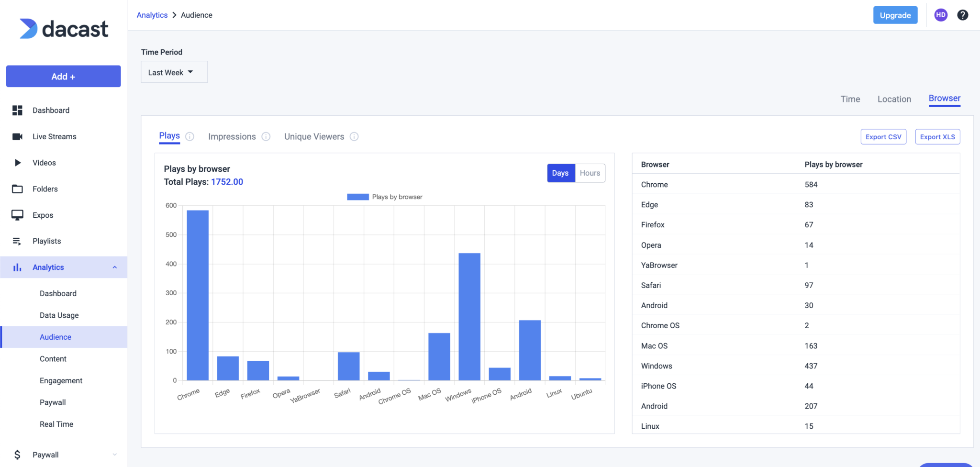The image size is (980, 467).
Task: Open help via the question mark icon
Action: click(962, 15)
